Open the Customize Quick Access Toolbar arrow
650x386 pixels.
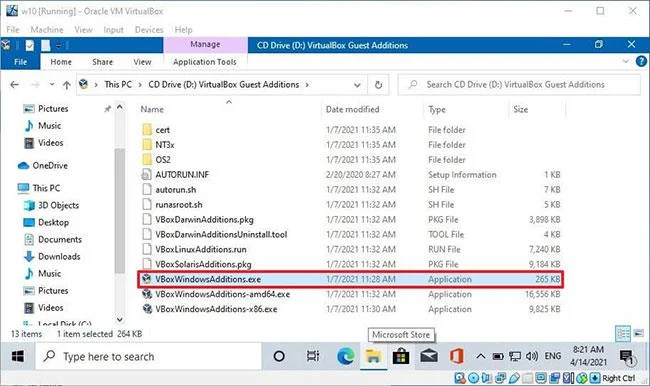[x=59, y=45]
